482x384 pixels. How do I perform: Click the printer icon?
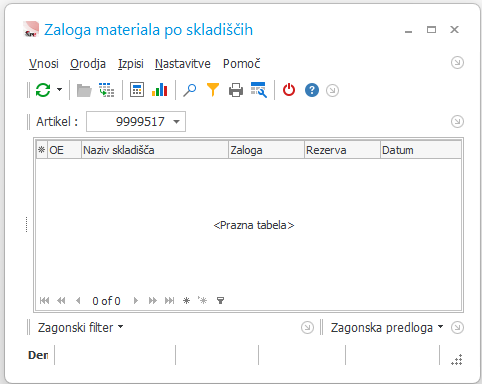236,90
